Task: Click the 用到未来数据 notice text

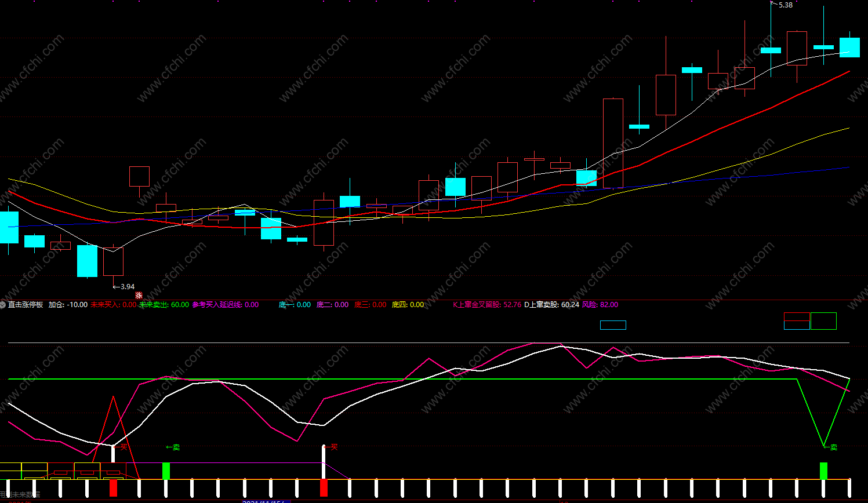Action: coord(20,495)
